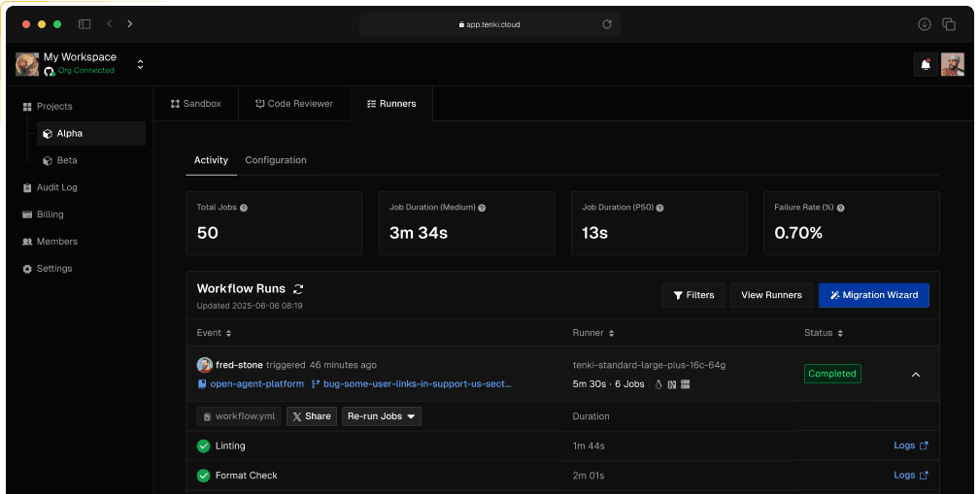Go to Audit Log

point(50,187)
